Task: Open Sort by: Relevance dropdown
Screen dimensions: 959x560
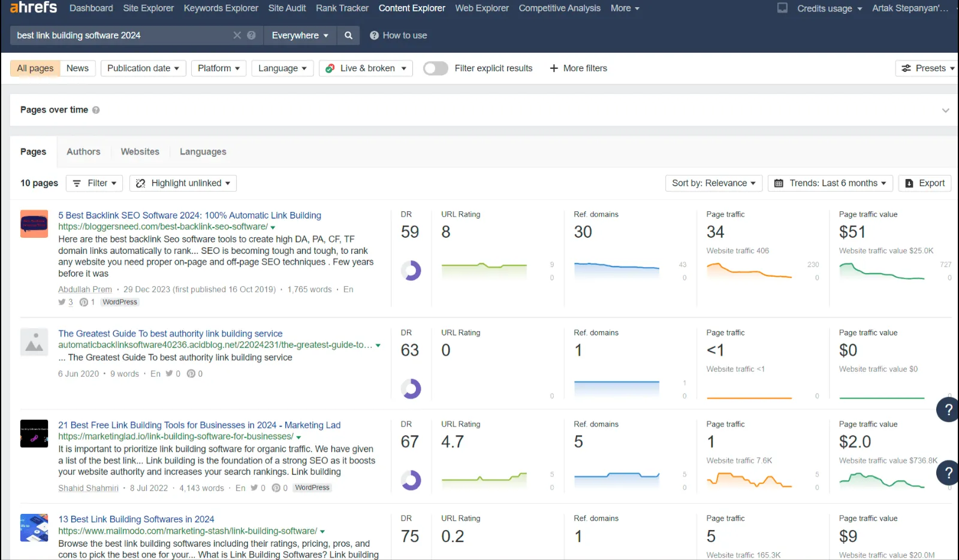Action: pyautogui.click(x=713, y=183)
